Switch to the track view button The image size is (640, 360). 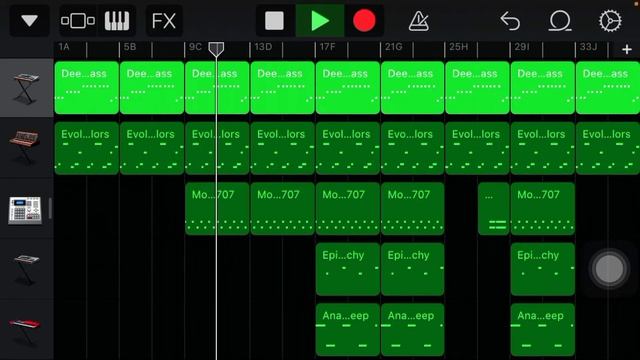[78, 20]
